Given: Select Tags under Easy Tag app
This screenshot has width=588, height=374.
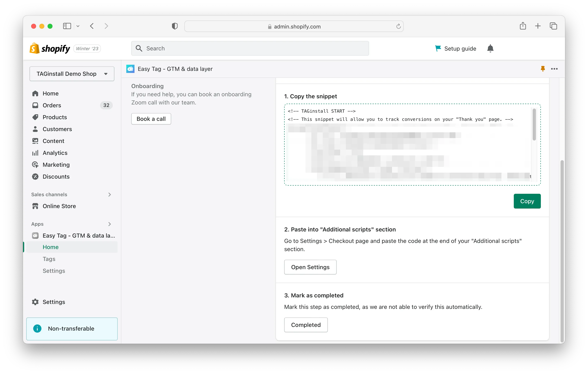Looking at the screenshot, I should point(49,259).
